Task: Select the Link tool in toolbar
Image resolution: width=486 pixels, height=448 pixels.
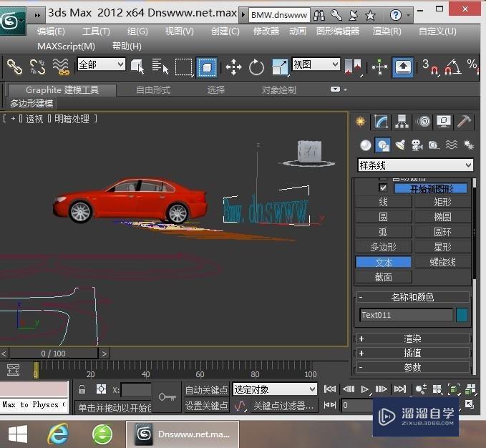Action: click(x=14, y=67)
